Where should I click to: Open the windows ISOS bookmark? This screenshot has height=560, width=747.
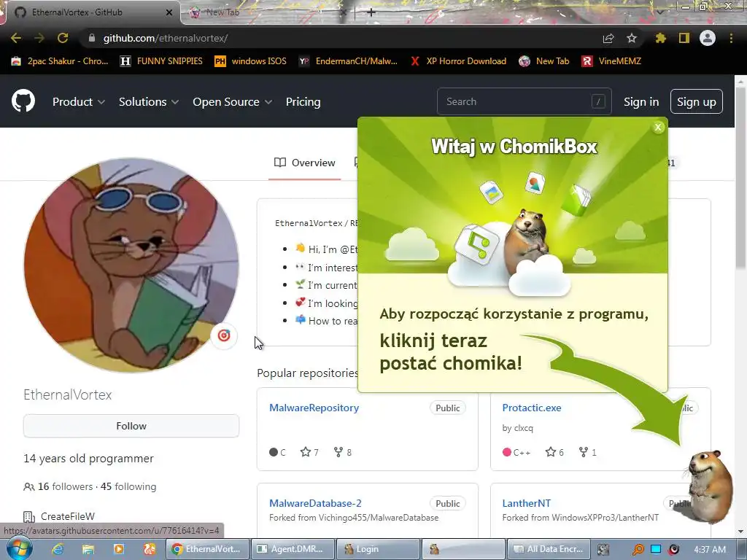pos(251,61)
